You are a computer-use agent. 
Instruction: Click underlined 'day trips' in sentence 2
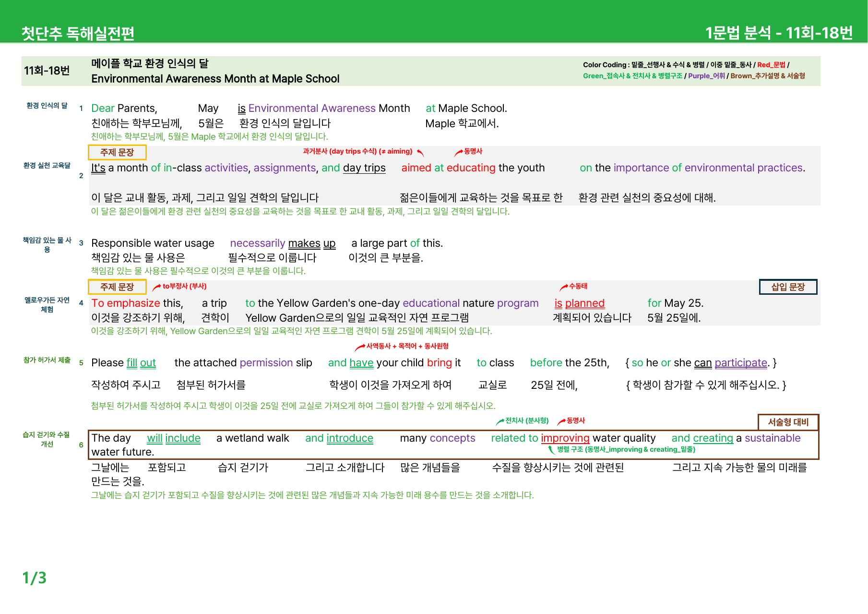(x=364, y=168)
